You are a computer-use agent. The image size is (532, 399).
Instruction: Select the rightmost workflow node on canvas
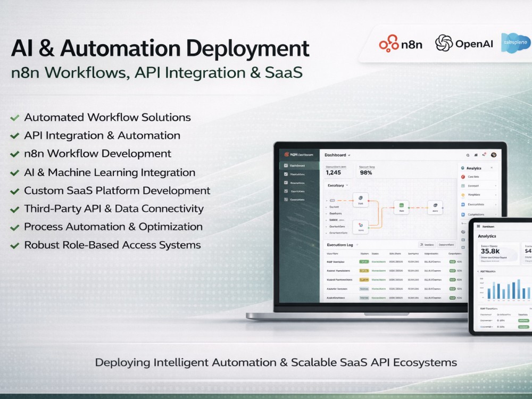coord(435,207)
